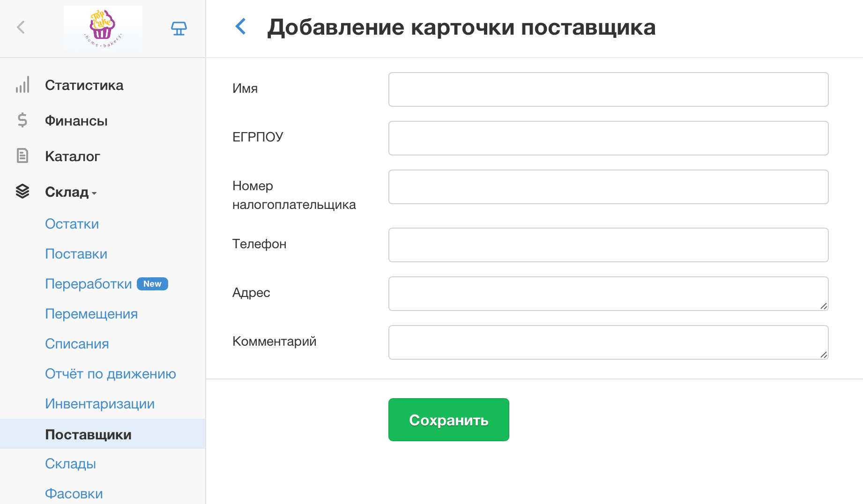Open Переработки marked New

point(89,284)
